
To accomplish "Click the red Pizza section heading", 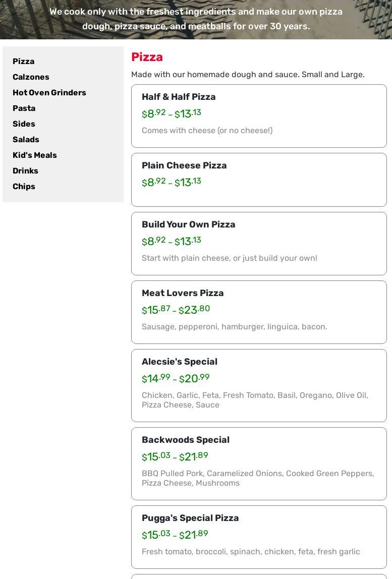I will point(147,57).
